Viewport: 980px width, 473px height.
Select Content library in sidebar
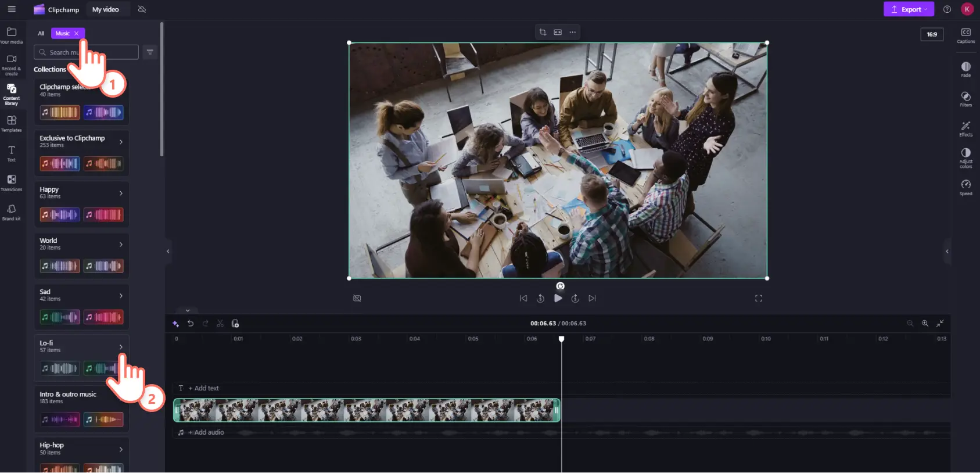coord(12,94)
